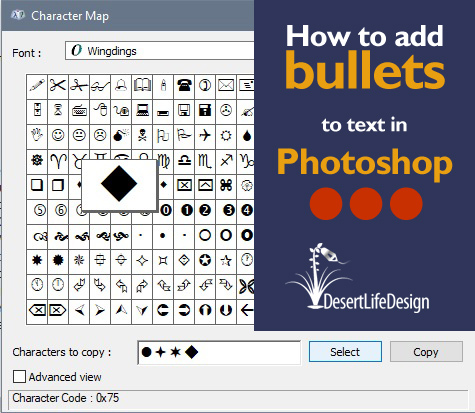Choose the neutral face character

(x=79, y=135)
